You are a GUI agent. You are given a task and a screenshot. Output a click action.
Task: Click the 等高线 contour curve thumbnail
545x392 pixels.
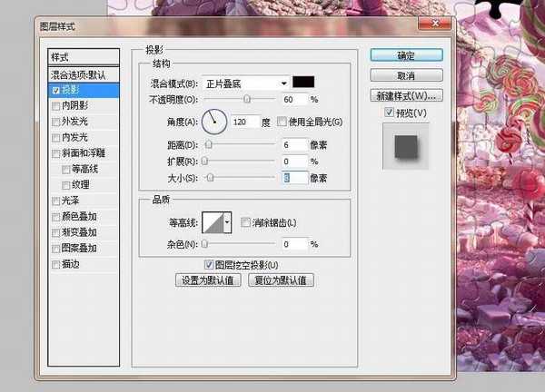pyautogui.click(x=213, y=222)
